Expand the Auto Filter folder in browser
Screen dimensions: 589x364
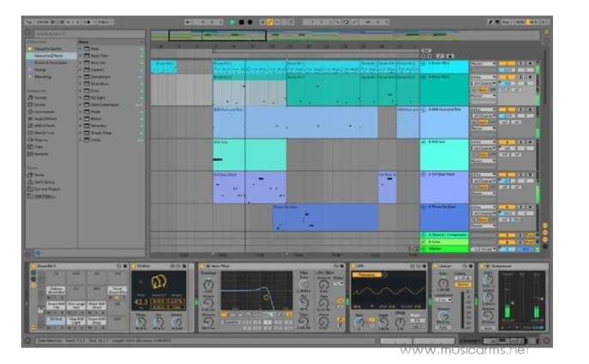click(x=81, y=55)
